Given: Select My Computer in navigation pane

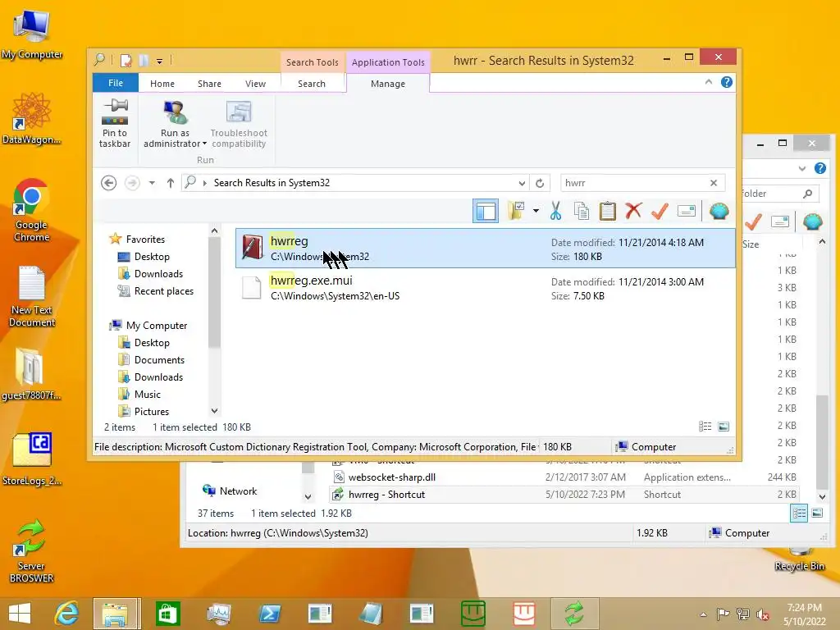Looking at the screenshot, I should tap(157, 325).
